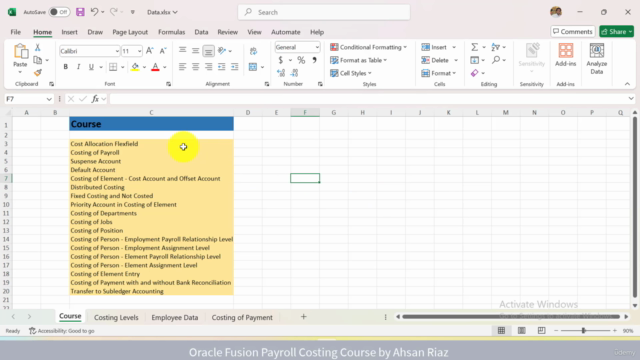Image resolution: width=640 pixels, height=360 pixels.
Task: Toggle AutoSave switch
Action: point(59,12)
